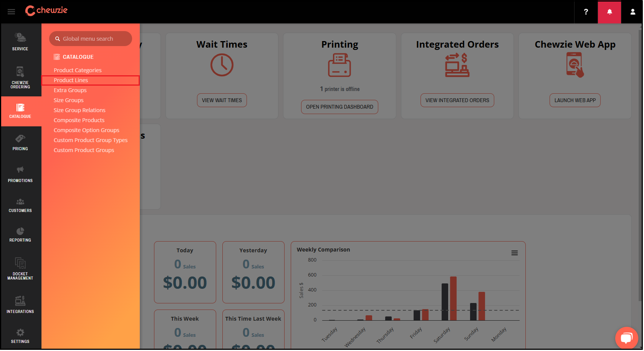Image resolution: width=644 pixels, height=351 pixels.
Task: Click the Yesterday sales card
Action: (x=253, y=272)
